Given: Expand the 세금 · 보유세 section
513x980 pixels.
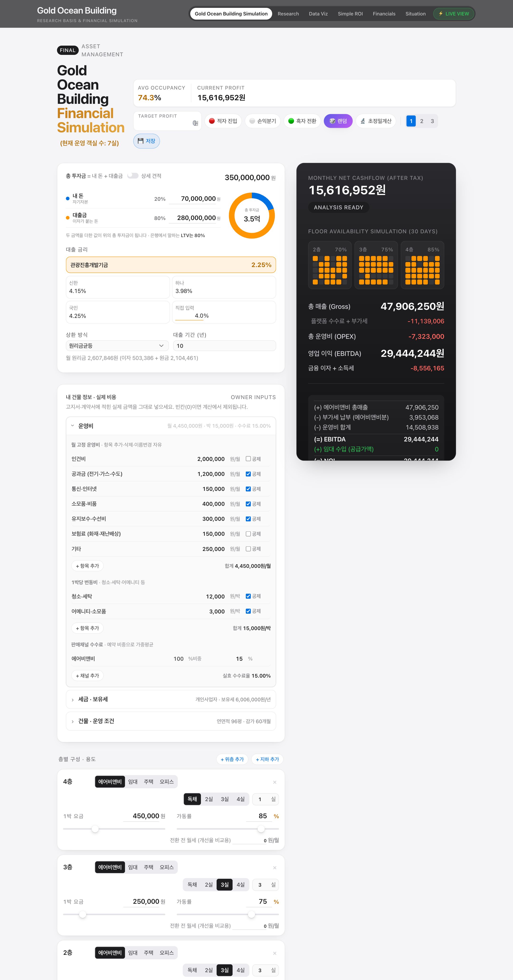Looking at the screenshot, I should click(x=171, y=699).
